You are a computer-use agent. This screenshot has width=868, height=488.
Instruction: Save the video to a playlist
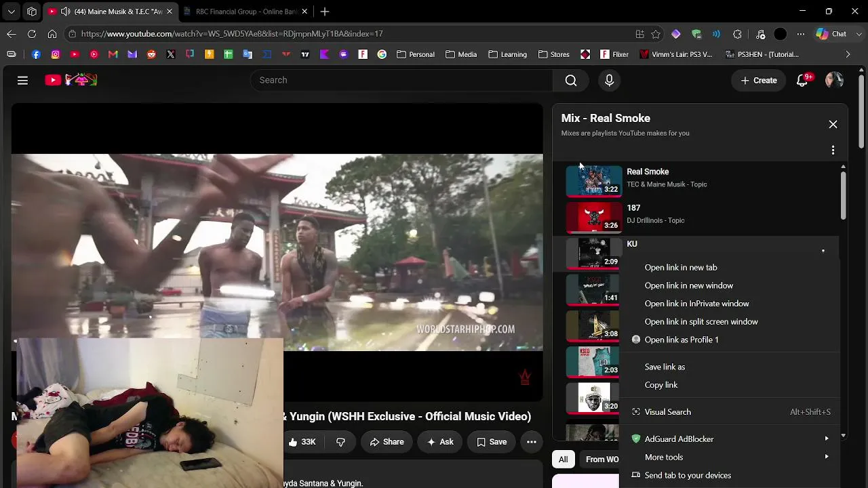pos(492,442)
